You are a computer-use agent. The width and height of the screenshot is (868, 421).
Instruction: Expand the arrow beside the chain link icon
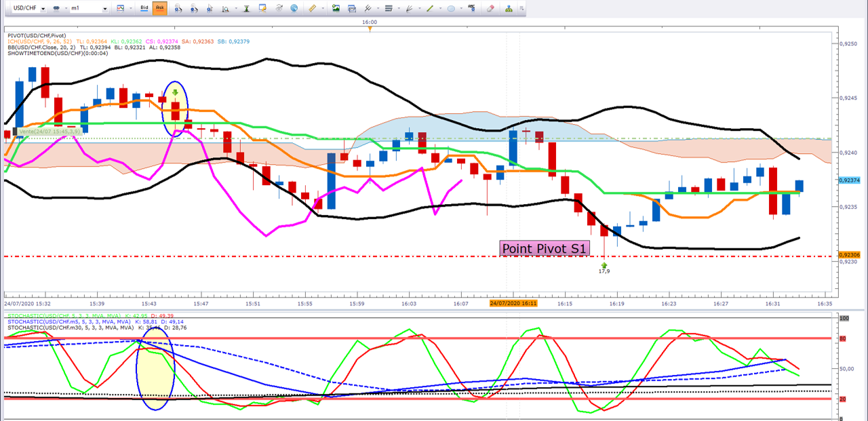(66, 8)
